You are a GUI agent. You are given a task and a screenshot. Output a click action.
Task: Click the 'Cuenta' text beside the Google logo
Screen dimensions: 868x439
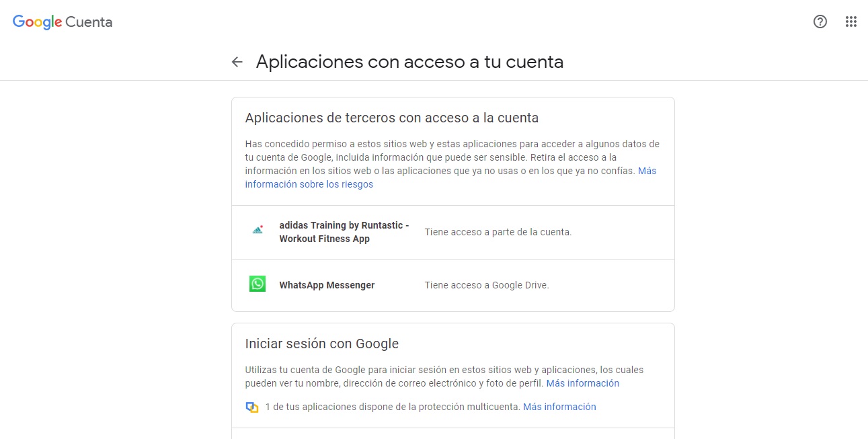[x=89, y=22]
